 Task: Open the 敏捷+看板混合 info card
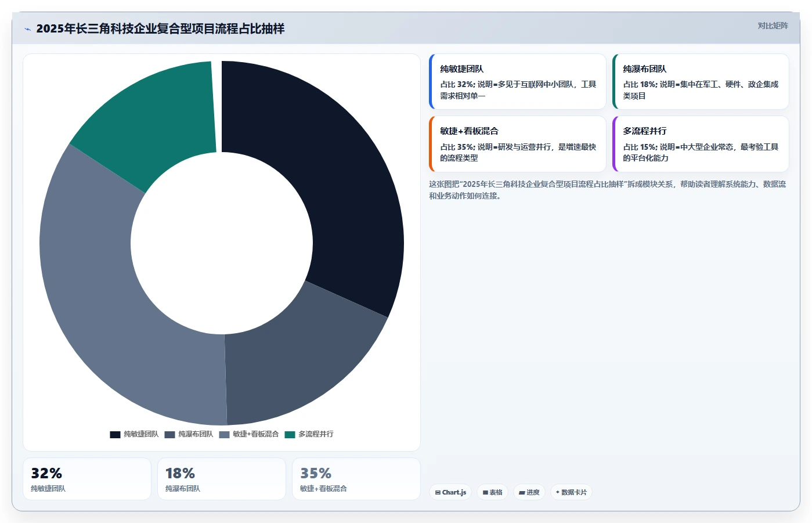[x=518, y=144]
